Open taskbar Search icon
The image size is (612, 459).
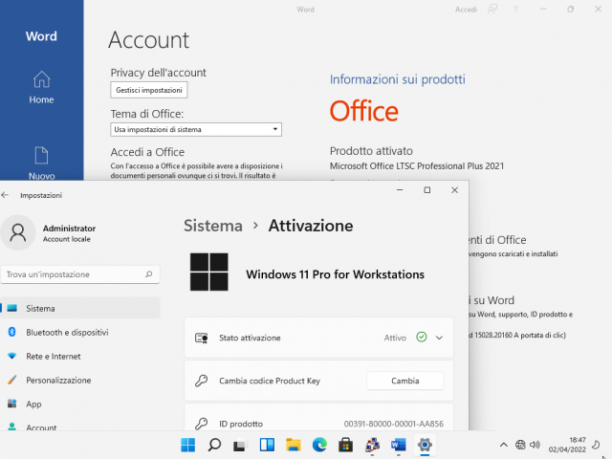coord(214,445)
